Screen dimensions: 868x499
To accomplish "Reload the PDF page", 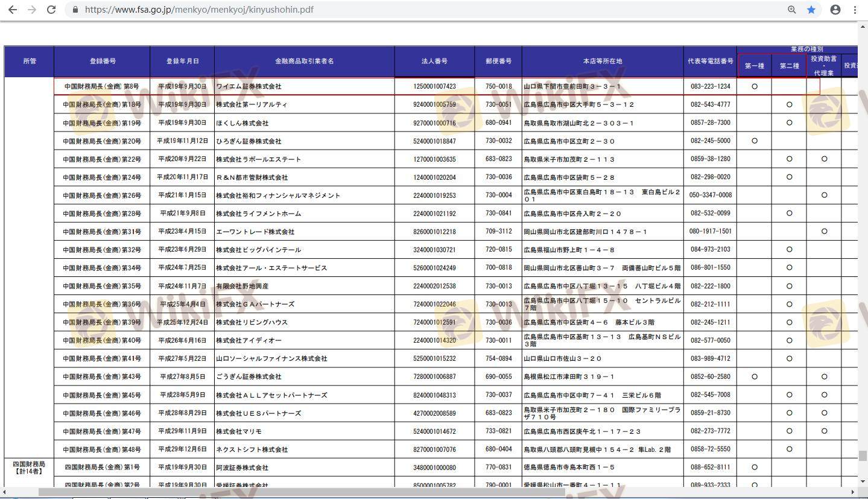I will 51,10.
